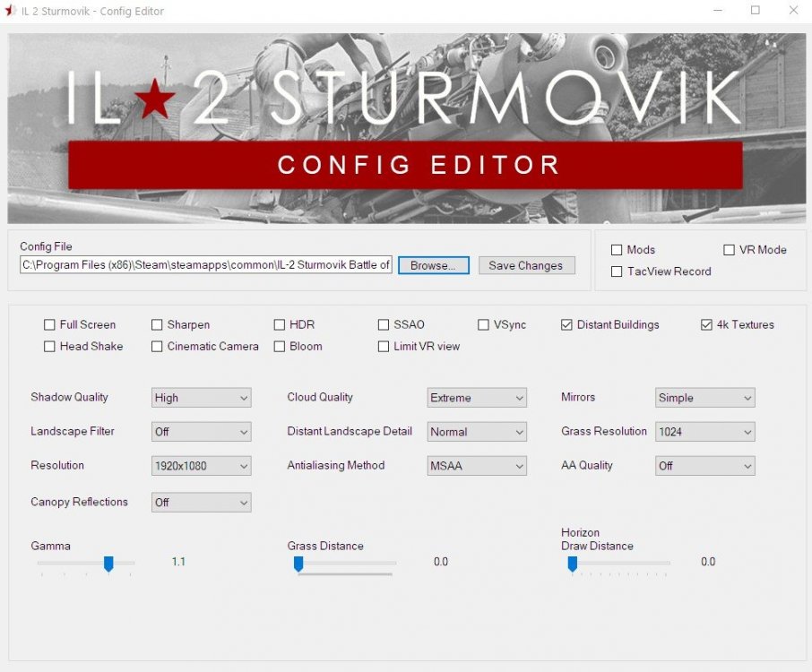Screen dimensions: 812x672
Task: Click inside the Config File path field
Action: (206, 265)
